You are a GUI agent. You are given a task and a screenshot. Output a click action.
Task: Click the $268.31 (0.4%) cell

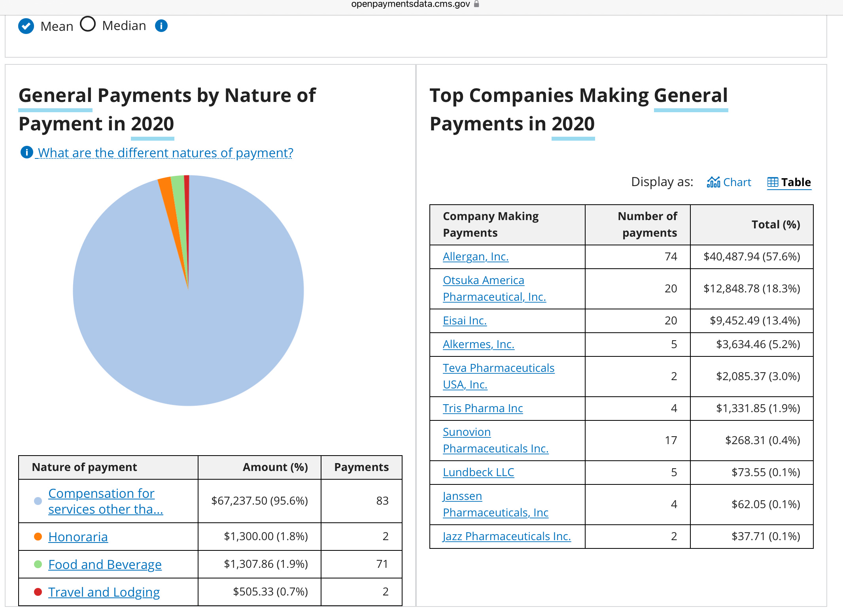(752, 441)
